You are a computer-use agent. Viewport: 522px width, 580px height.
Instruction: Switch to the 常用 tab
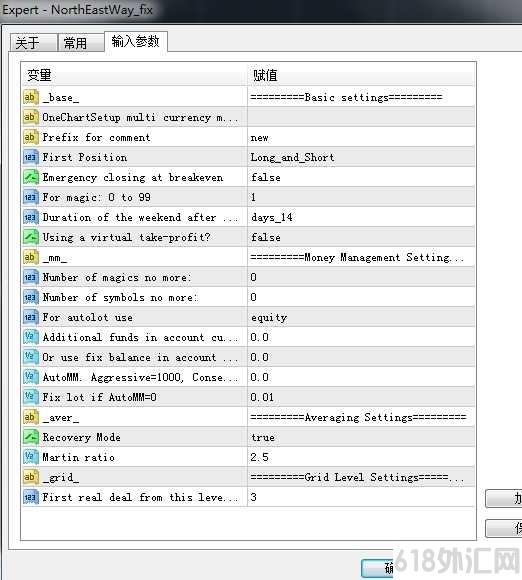(81, 43)
